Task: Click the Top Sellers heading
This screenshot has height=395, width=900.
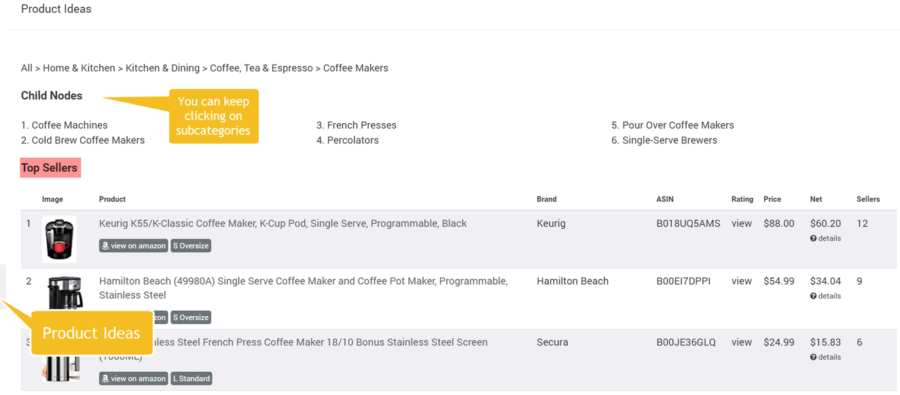Action: click(x=50, y=168)
